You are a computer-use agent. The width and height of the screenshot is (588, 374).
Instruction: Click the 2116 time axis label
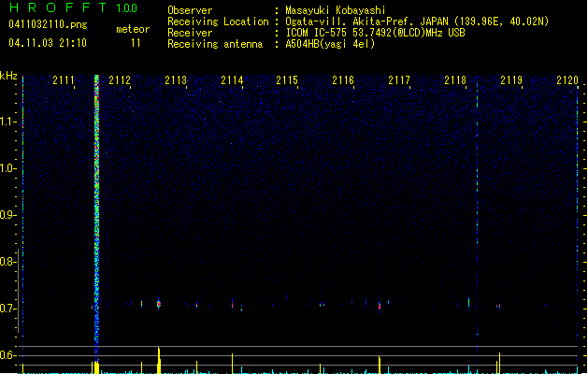point(343,80)
